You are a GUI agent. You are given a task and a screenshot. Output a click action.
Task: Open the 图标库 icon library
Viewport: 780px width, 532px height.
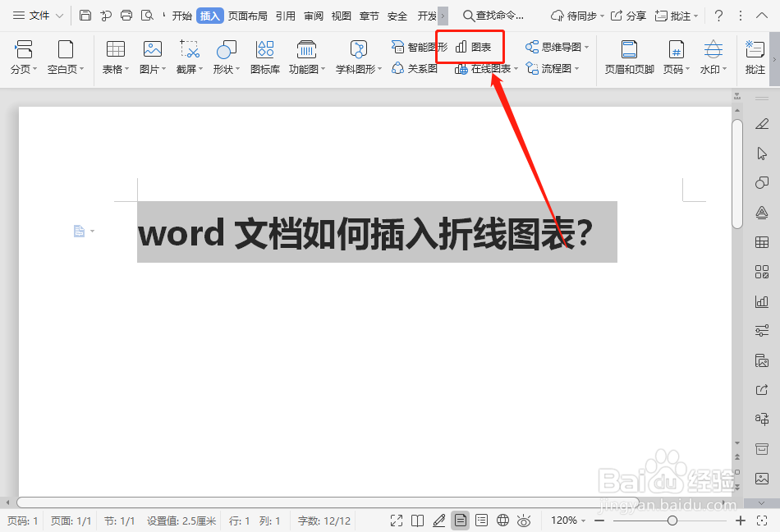[x=264, y=57]
